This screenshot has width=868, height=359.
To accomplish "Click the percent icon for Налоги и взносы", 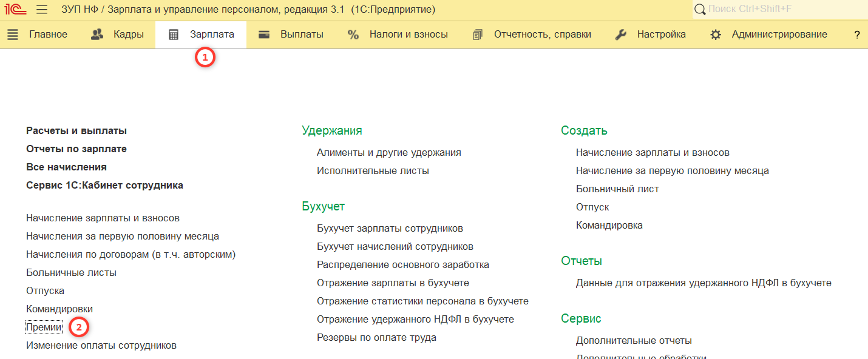I will click(x=353, y=35).
